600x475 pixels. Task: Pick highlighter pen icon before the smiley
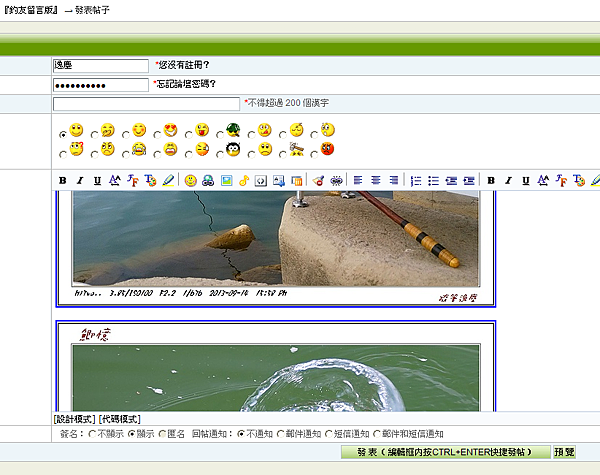pyautogui.click(x=168, y=180)
